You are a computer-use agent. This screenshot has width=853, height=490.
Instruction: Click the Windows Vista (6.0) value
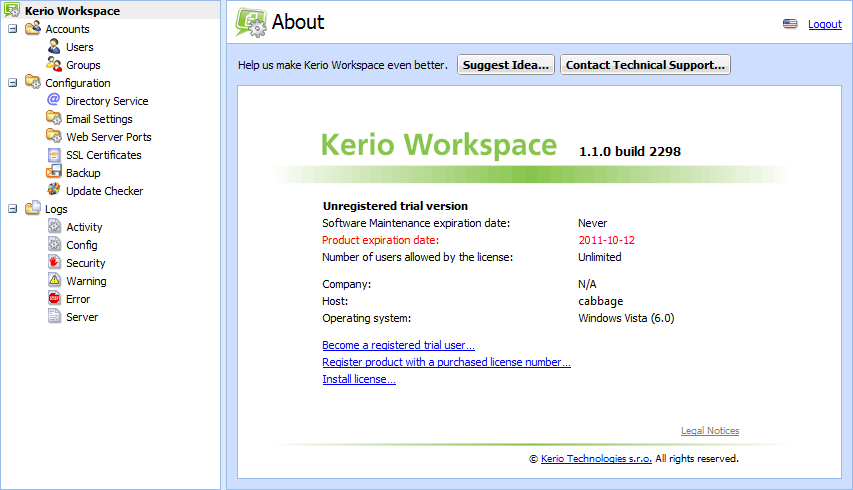coord(626,318)
